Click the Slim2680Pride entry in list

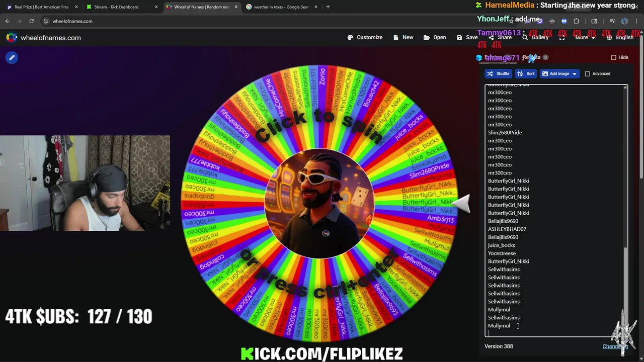click(505, 133)
